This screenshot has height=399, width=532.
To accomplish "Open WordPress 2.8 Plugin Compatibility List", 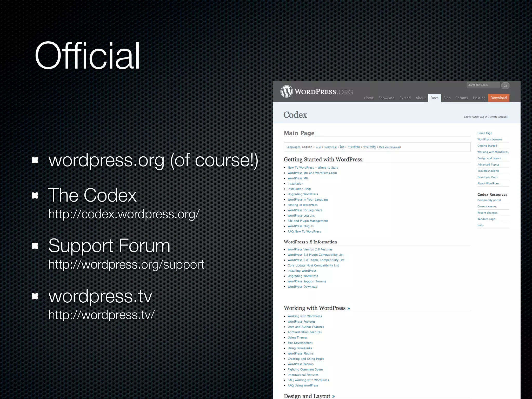I will (x=315, y=255).
